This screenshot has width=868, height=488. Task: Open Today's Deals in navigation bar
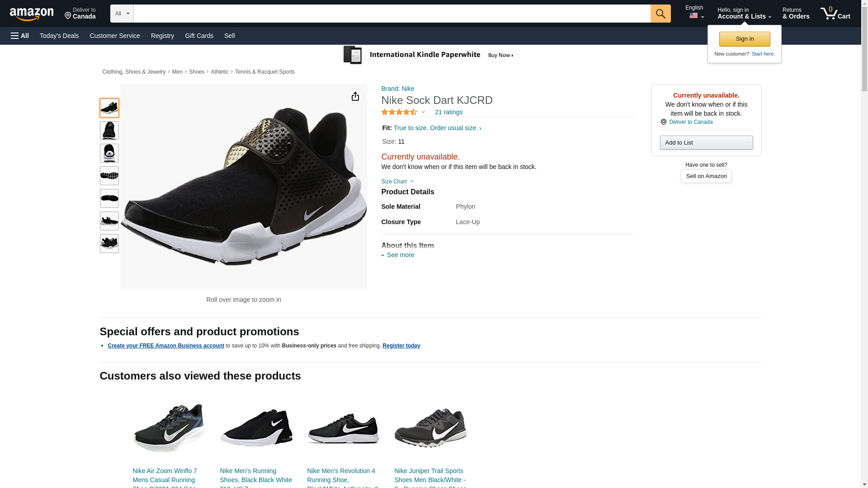(59, 36)
